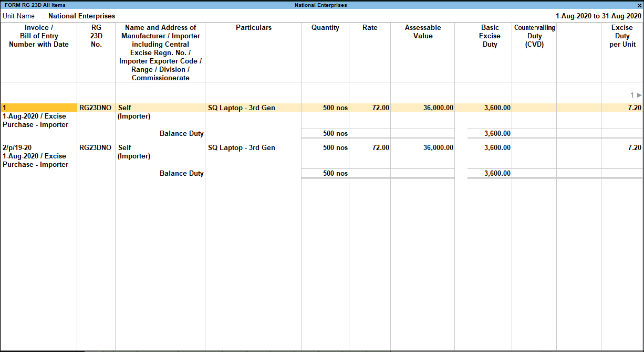Screen dimensions: 644x352
Task: Click the Assessable Value column header
Action: click(423, 32)
